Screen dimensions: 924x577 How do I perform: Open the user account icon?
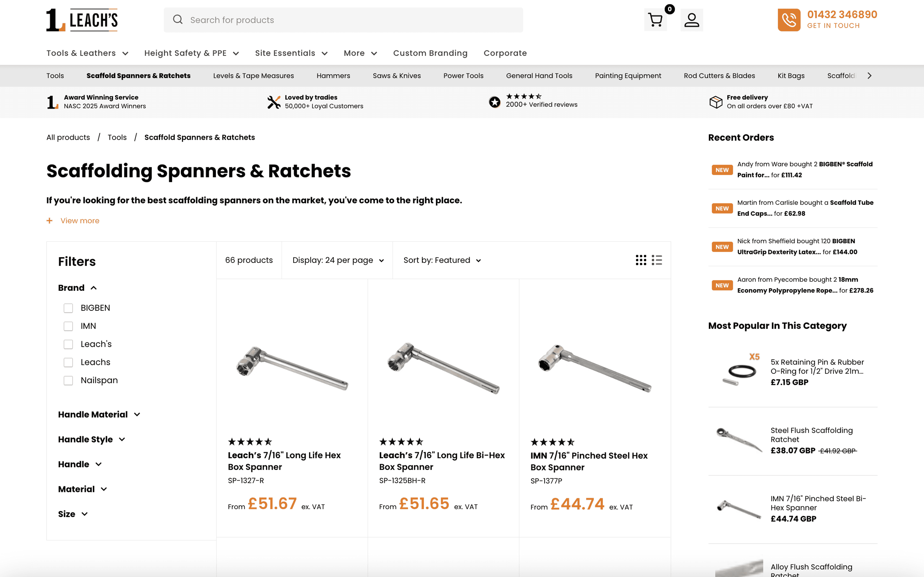click(692, 20)
